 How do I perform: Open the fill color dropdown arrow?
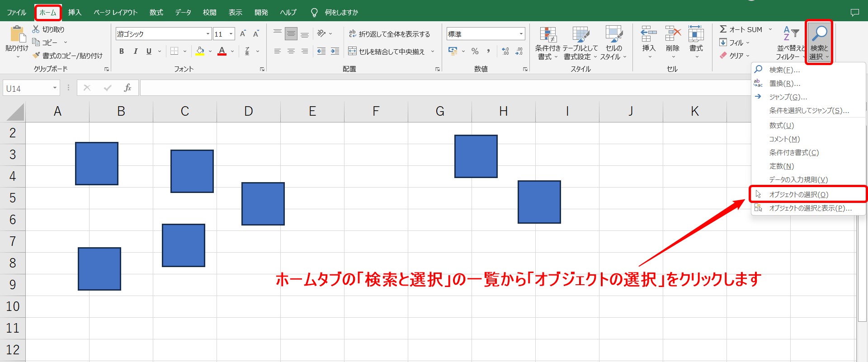click(210, 52)
